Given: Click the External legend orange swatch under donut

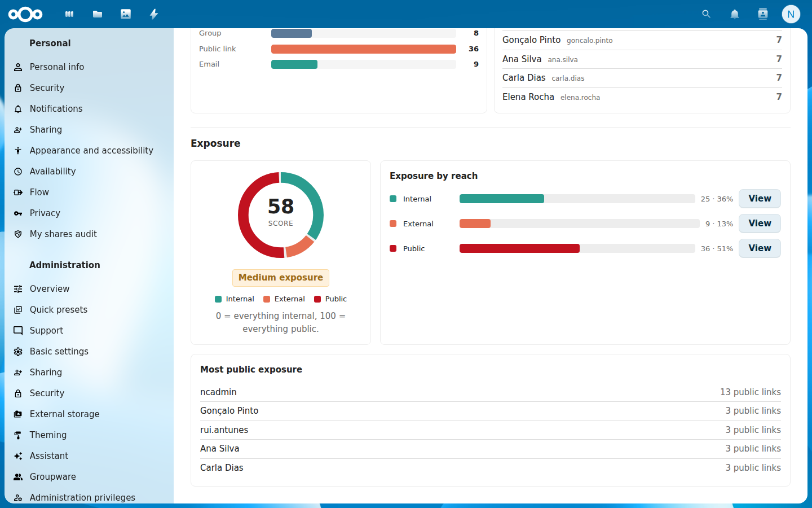Looking at the screenshot, I should [x=267, y=299].
